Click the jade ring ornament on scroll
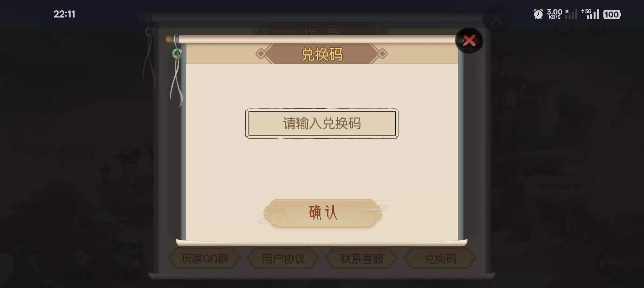Viewport: 644px width, 288px height. click(x=178, y=54)
